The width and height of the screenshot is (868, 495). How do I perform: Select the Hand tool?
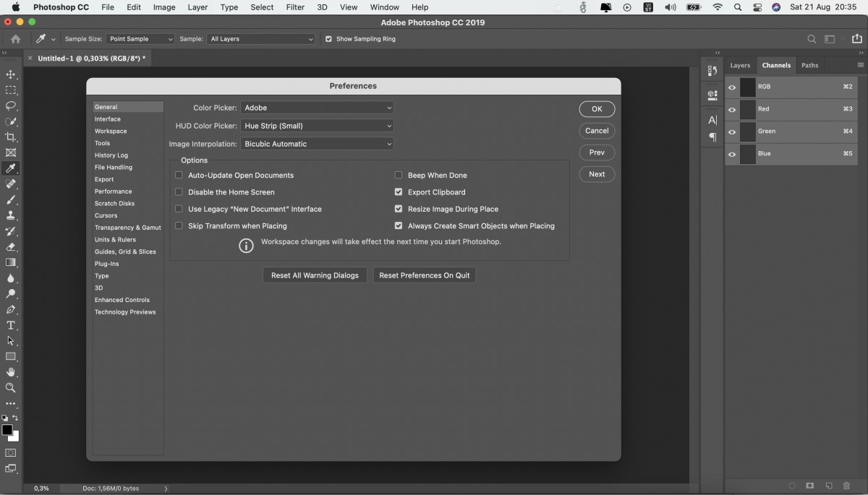pos(11,372)
